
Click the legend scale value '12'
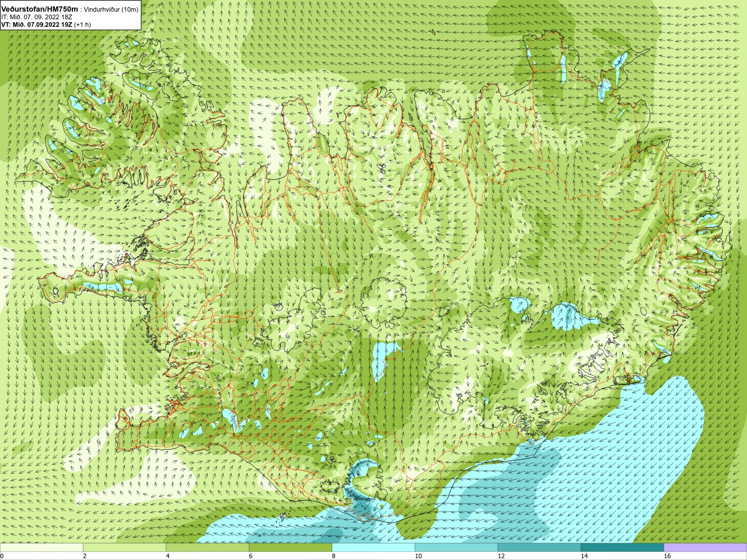click(x=501, y=556)
